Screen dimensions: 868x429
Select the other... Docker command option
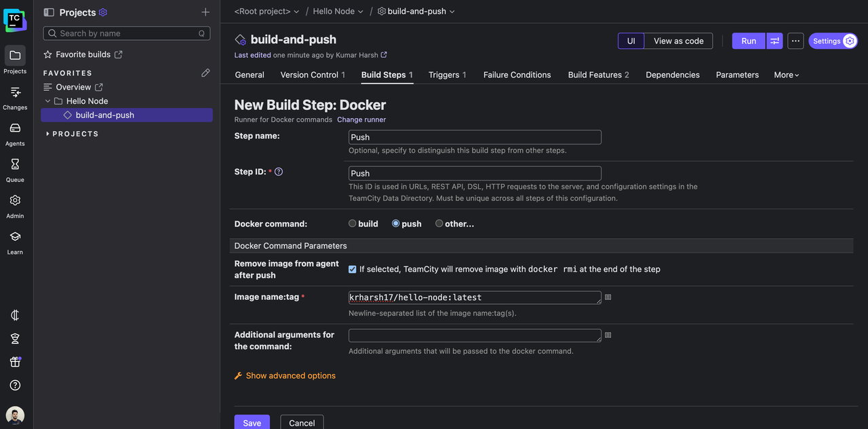439,223
